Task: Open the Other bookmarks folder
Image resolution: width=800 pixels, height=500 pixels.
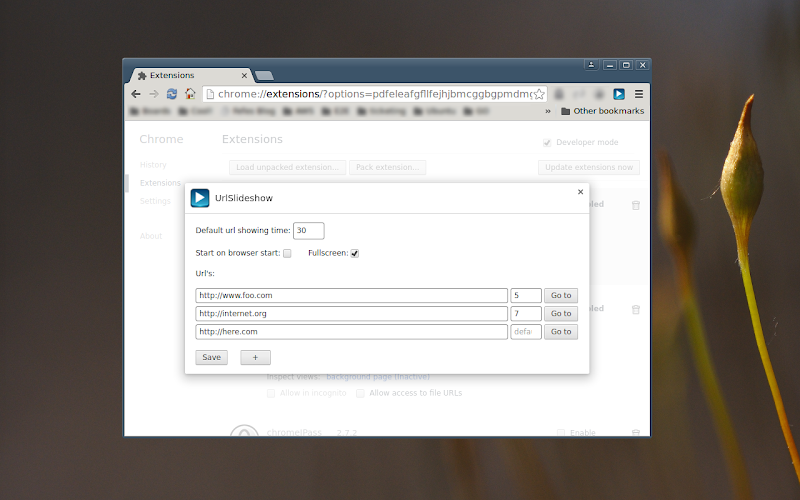Action: (x=603, y=111)
